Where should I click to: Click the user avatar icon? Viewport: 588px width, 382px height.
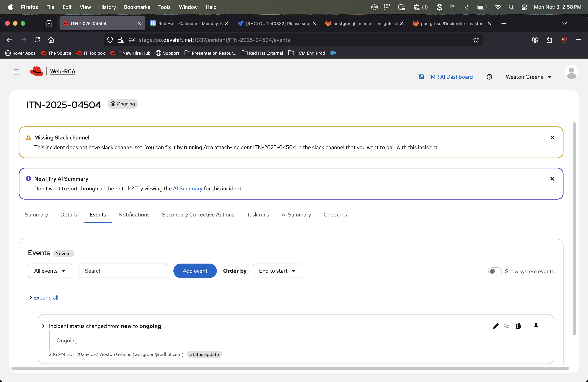coord(571,72)
